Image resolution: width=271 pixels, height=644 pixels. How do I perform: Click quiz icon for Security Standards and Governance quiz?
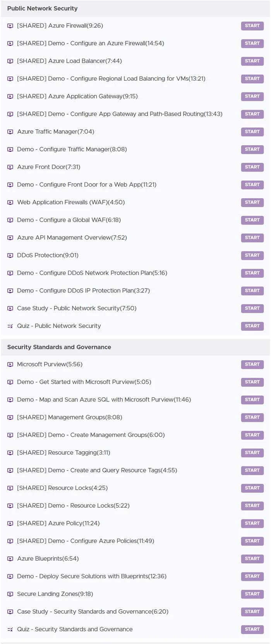[x=10, y=629]
